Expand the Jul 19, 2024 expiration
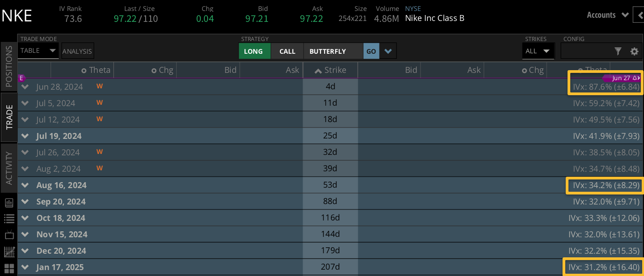 (x=25, y=136)
